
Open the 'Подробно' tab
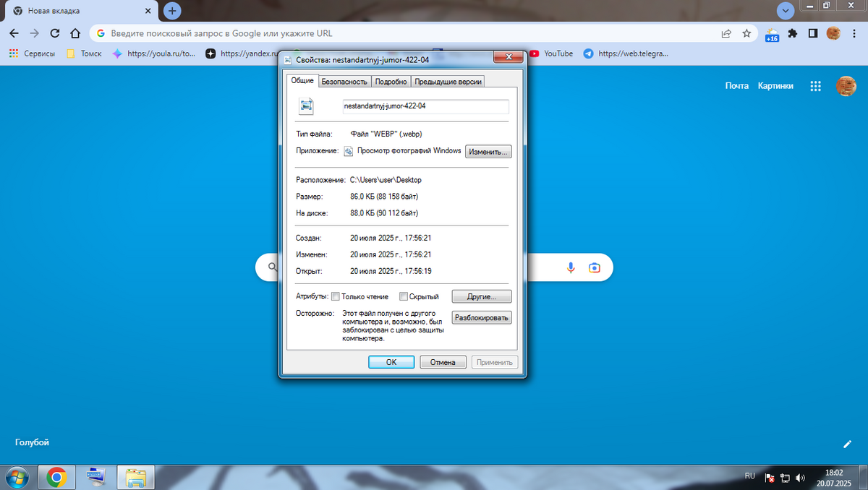[x=391, y=82]
